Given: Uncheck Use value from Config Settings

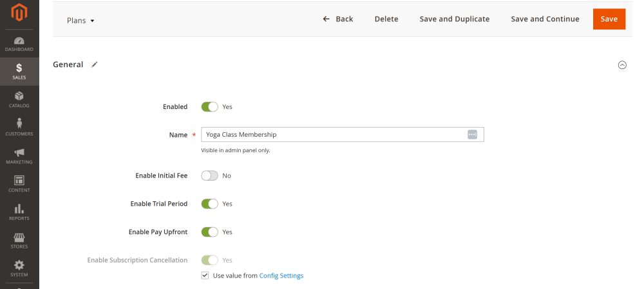Looking at the screenshot, I should point(205,275).
